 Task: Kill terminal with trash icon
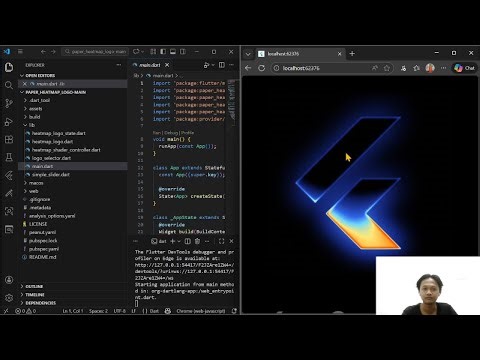[197, 241]
